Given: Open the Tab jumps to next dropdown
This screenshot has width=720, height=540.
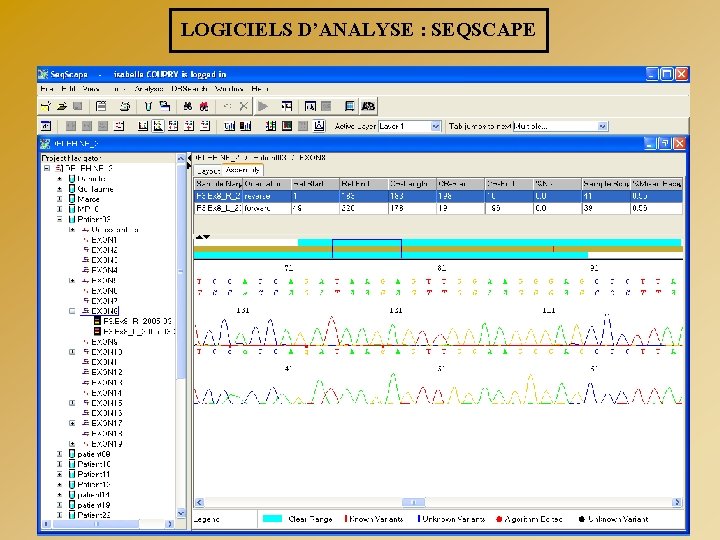Looking at the screenshot, I should point(603,126).
